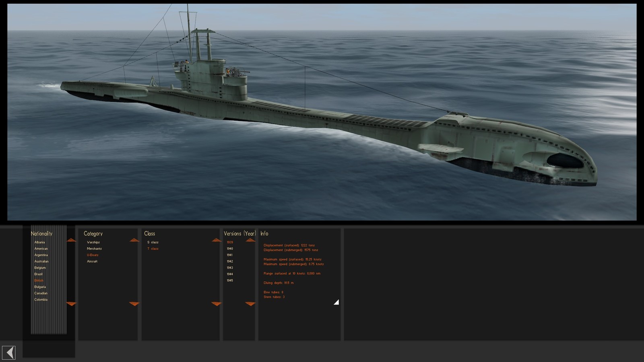This screenshot has width=644, height=362.
Task: Select the 1945 version
Action: (x=230, y=280)
